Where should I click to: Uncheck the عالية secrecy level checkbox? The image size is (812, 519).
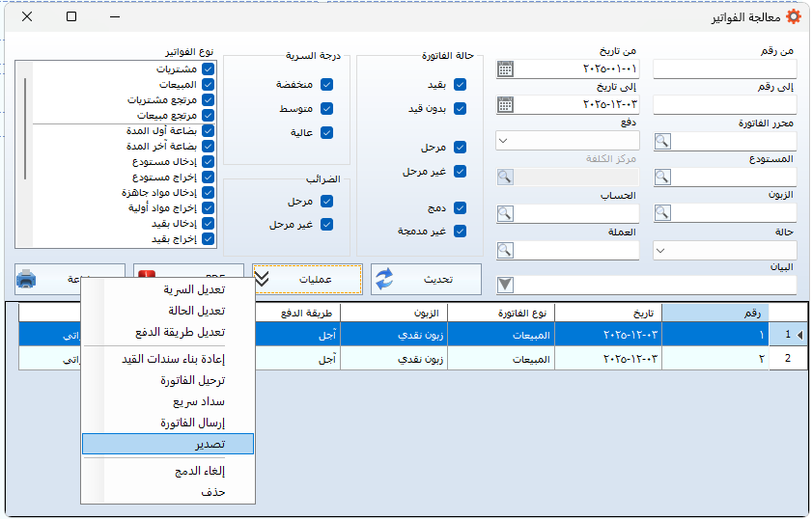[326, 132]
